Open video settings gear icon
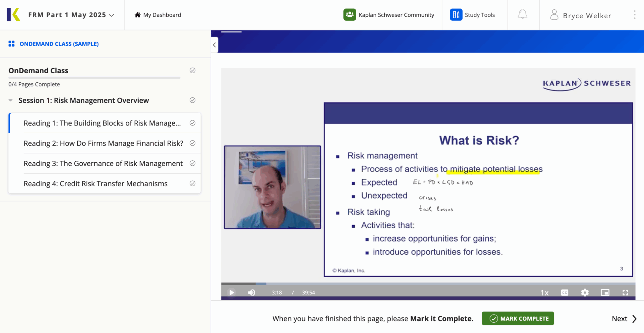644x333 pixels. pyautogui.click(x=585, y=292)
